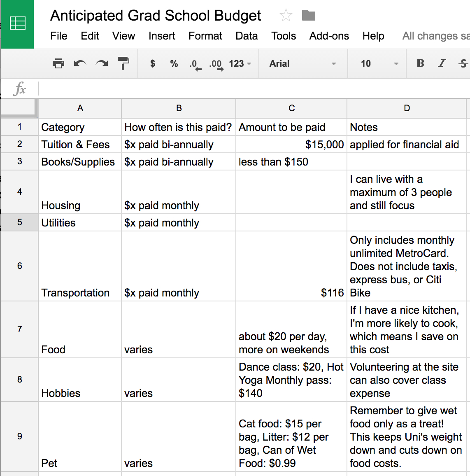The image size is (470, 476).
Task: Open the Arial font dropdown
Action: point(302,63)
